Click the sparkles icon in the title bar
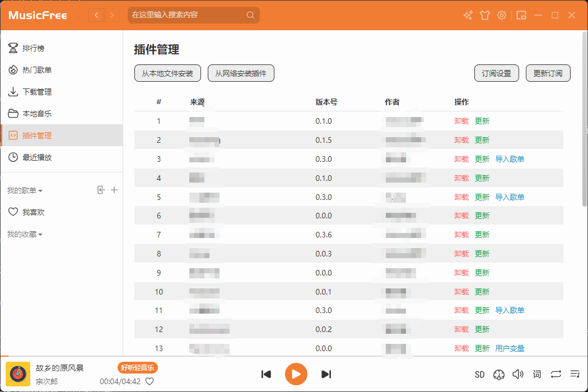The height and width of the screenshot is (392, 588). pos(468,15)
